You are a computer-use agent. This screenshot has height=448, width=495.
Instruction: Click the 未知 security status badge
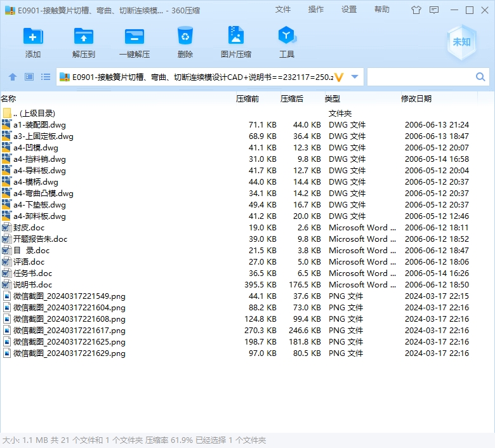(461, 43)
